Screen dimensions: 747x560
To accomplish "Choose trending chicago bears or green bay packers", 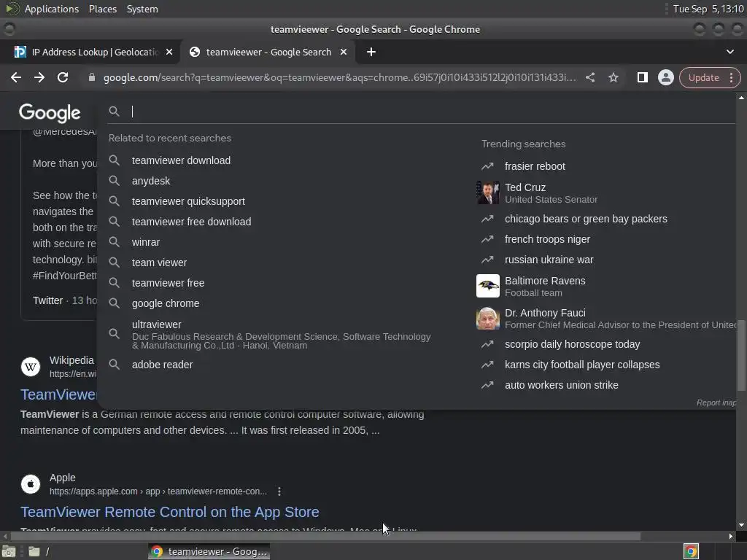I will pos(586,219).
